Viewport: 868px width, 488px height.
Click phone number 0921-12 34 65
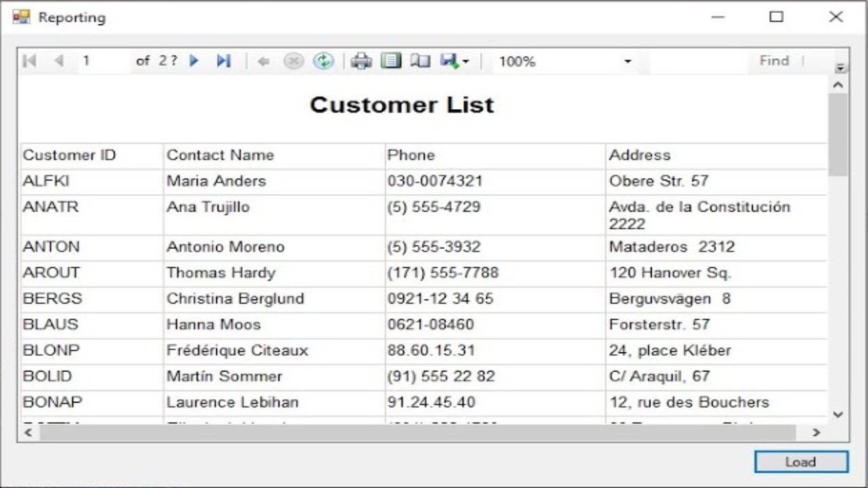coord(440,299)
